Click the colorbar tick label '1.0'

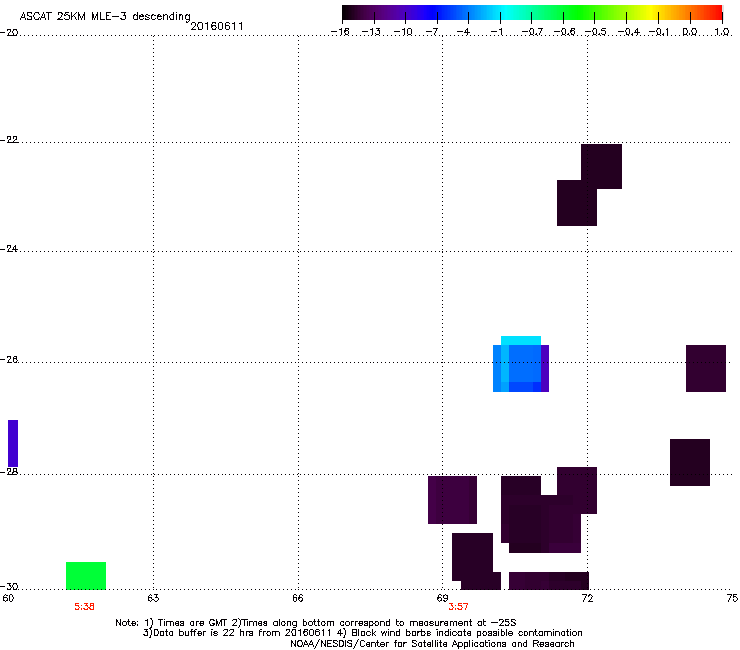[722, 32]
